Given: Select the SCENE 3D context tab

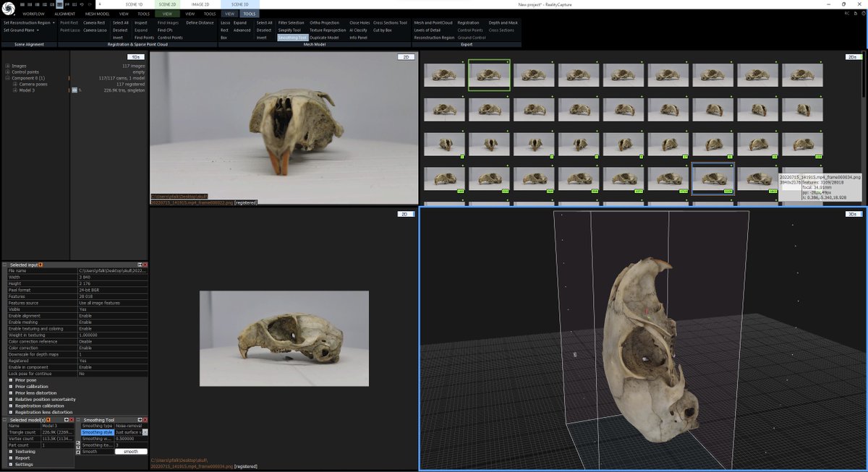Looking at the screenshot, I should click(x=240, y=4).
